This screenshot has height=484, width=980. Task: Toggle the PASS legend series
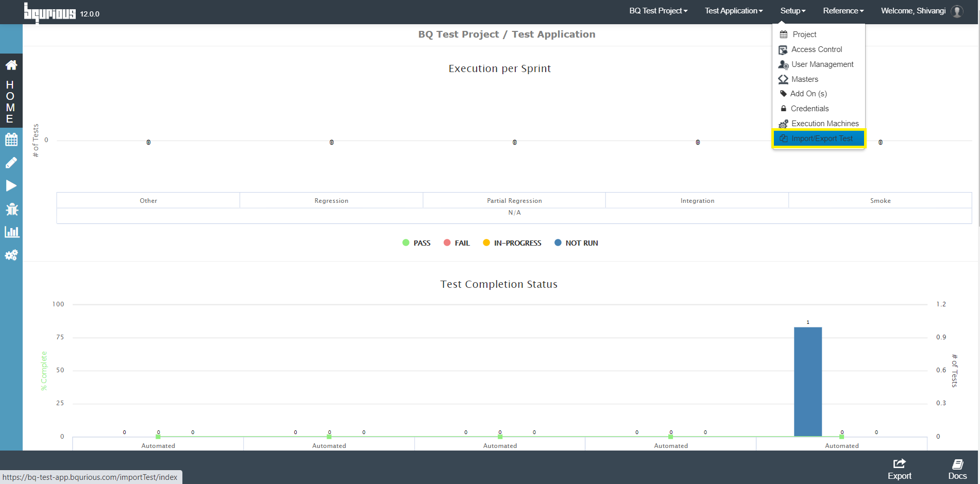416,243
